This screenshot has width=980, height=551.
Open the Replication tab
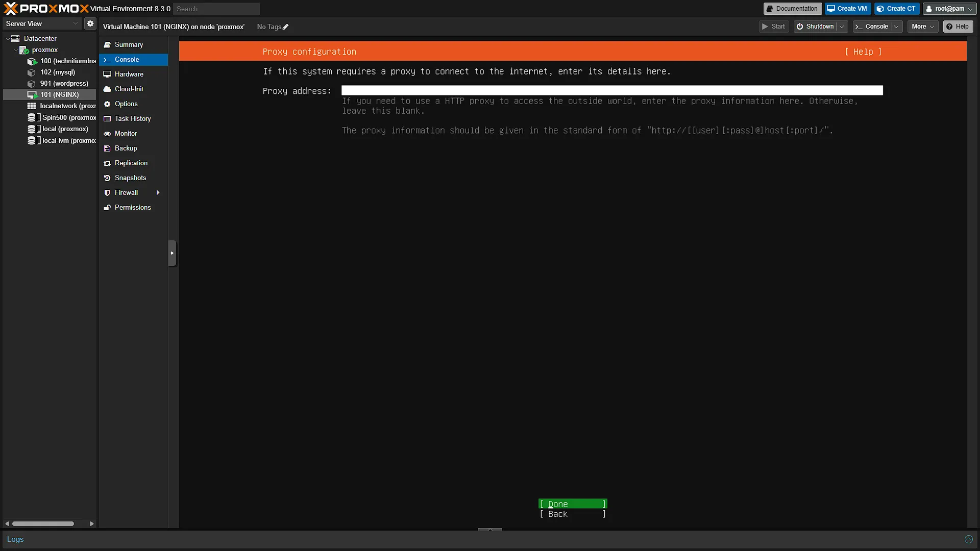tap(134, 163)
